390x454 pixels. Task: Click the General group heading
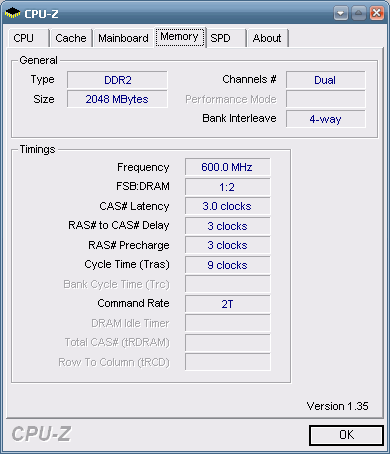coord(38,60)
